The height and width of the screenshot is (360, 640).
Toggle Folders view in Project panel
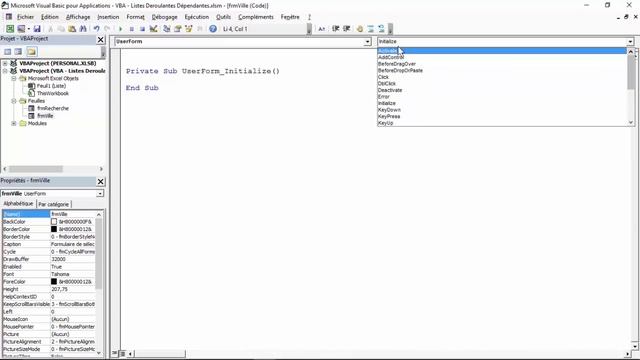point(32,51)
